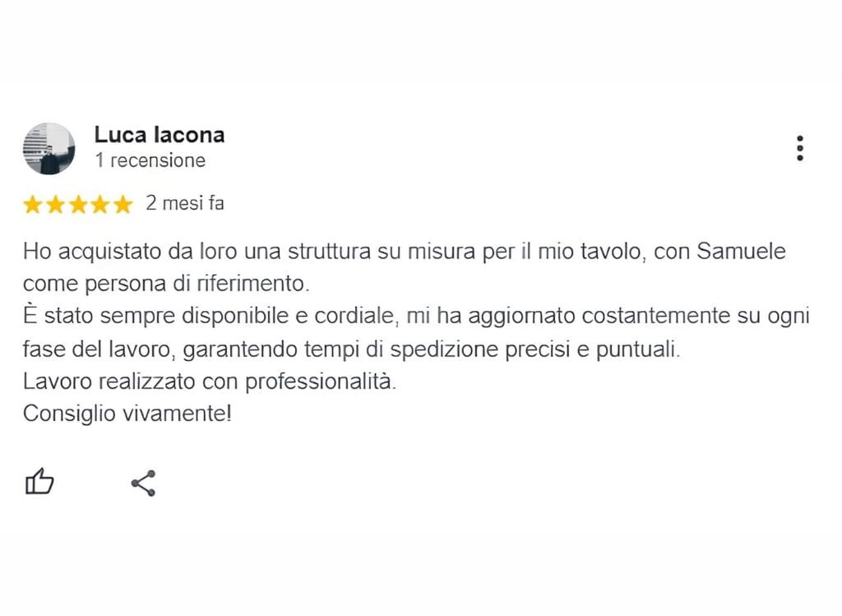The height and width of the screenshot is (616, 842).
Task: Open Luca Iacona's profile avatar
Action: (49, 149)
